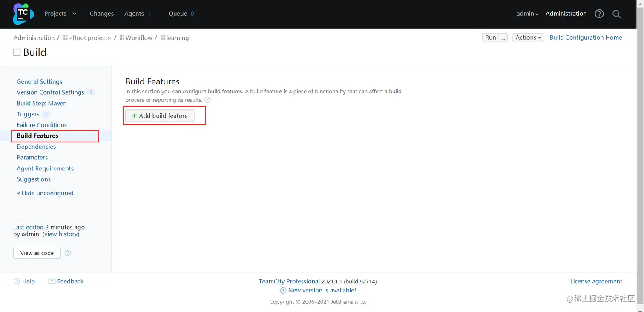
Task: Open Parameters settings
Action: 32,157
